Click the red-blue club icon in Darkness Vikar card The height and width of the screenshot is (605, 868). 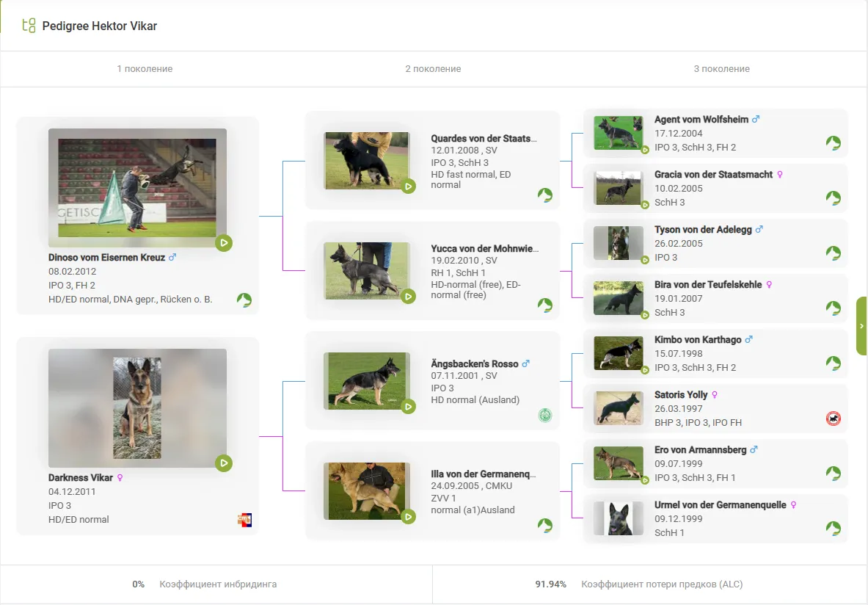pyautogui.click(x=244, y=520)
